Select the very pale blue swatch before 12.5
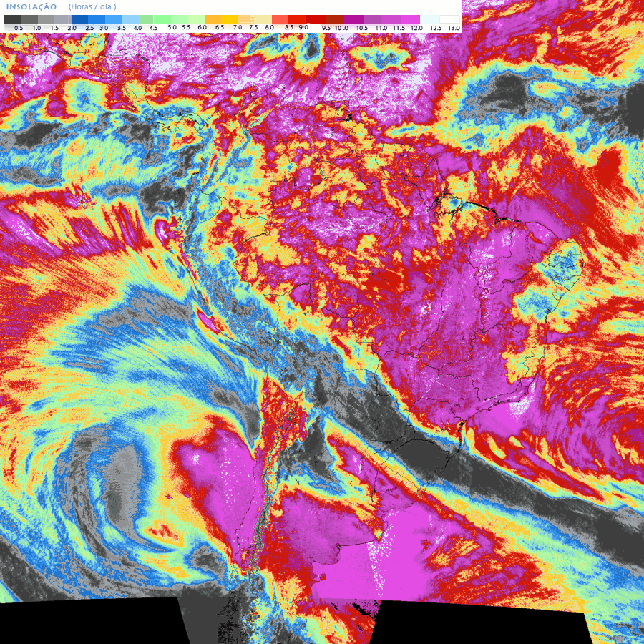 tap(429, 19)
